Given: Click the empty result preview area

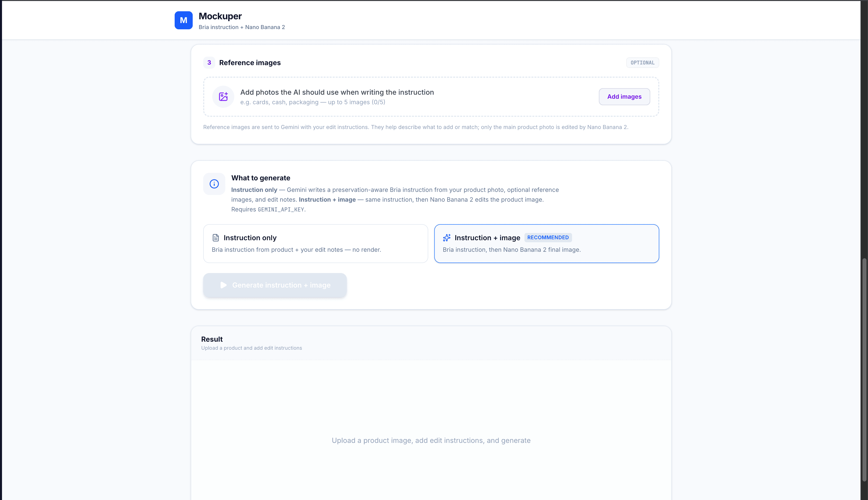Looking at the screenshot, I should 431,430.
